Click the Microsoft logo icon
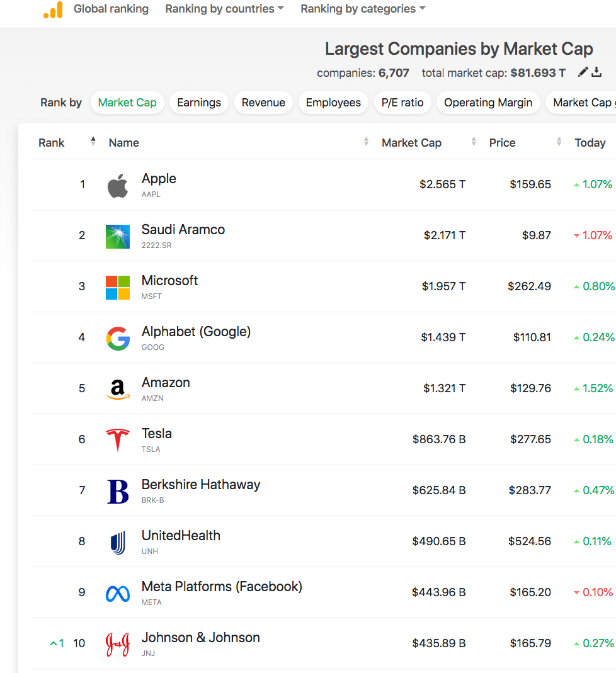 click(118, 288)
